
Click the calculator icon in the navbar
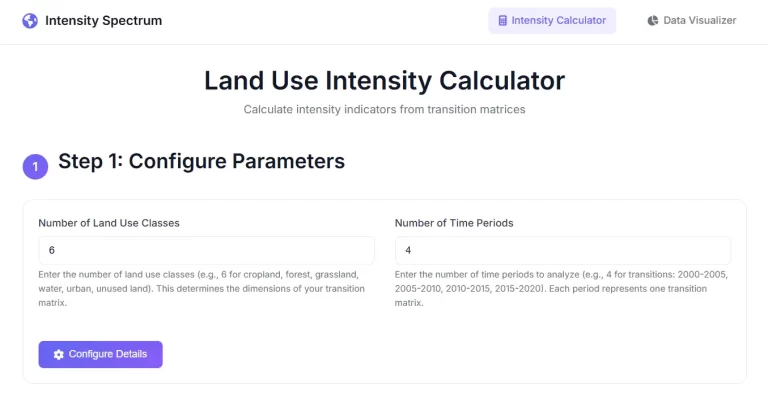[502, 20]
